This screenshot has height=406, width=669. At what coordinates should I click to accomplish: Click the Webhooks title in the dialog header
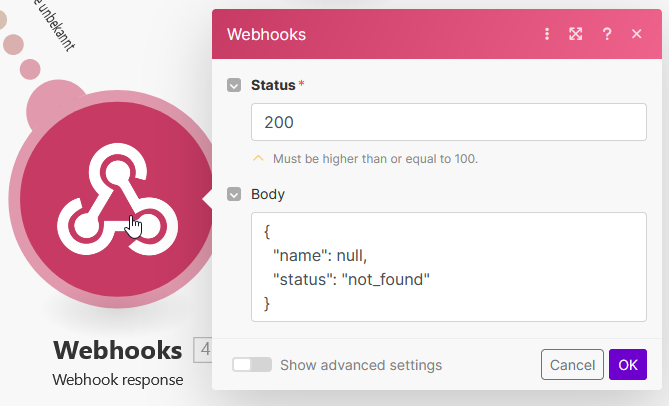coord(266,34)
